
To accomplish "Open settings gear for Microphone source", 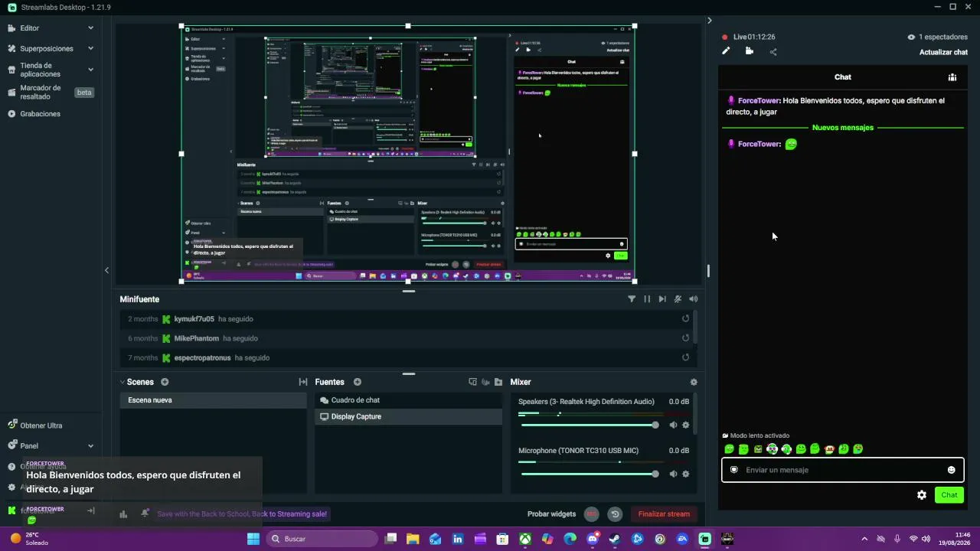I will (x=686, y=474).
